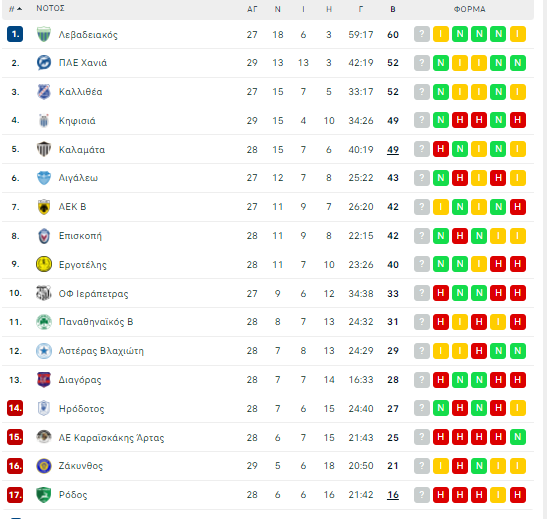Screen dimensions: 547x519
Task: Click Λεβαδειακός grey question-mark next match box
Action: 422,34
